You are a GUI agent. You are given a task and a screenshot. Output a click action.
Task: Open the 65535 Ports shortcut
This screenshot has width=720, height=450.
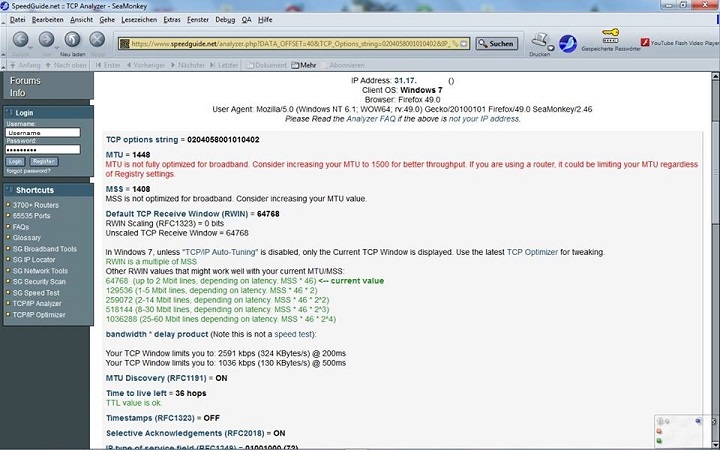click(x=32, y=216)
